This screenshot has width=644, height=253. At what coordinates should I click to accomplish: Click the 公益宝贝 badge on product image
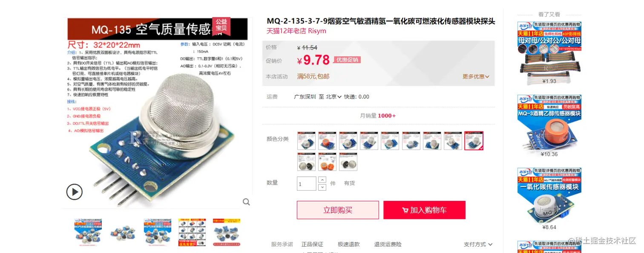tap(221, 26)
